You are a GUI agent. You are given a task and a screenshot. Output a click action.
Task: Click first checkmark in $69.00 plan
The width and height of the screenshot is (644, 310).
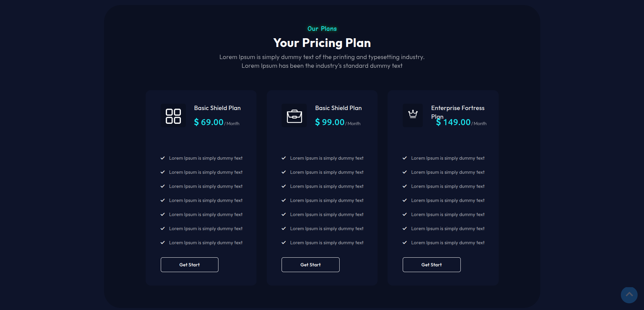pos(163,158)
